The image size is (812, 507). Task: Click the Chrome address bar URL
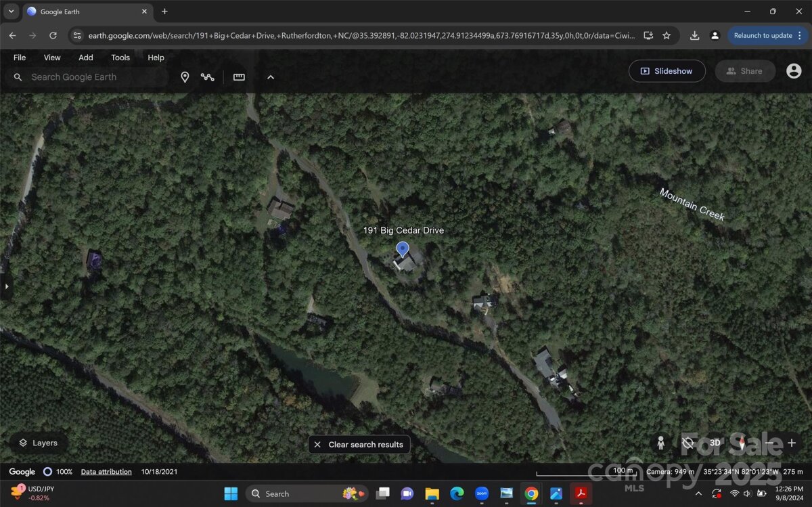(x=361, y=35)
